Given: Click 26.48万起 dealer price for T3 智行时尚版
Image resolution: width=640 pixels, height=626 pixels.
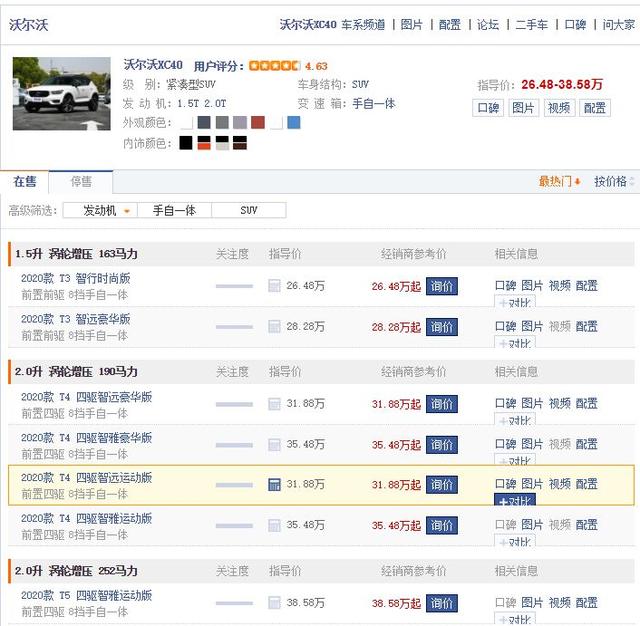Looking at the screenshot, I should (x=396, y=286).
